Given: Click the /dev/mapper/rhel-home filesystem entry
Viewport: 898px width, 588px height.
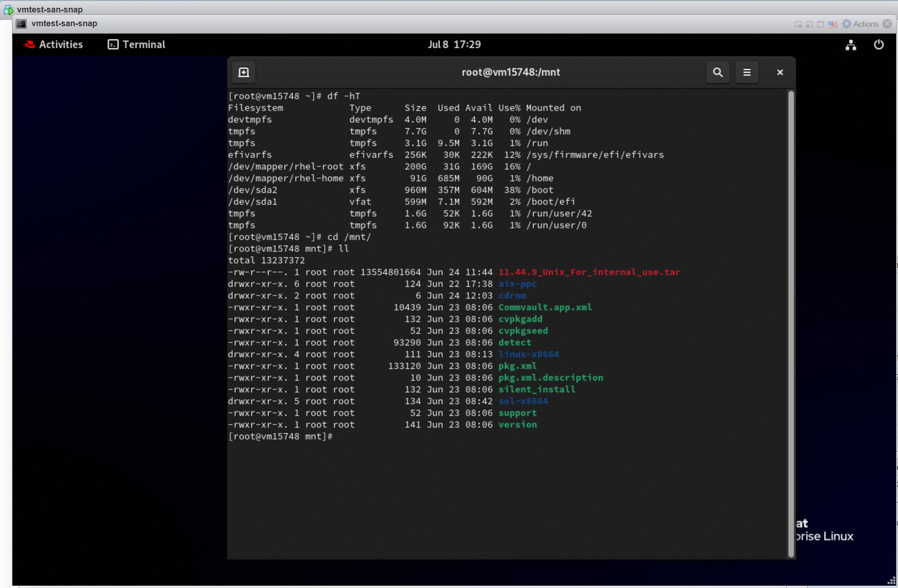Looking at the screenshot, I should (285, 178).
